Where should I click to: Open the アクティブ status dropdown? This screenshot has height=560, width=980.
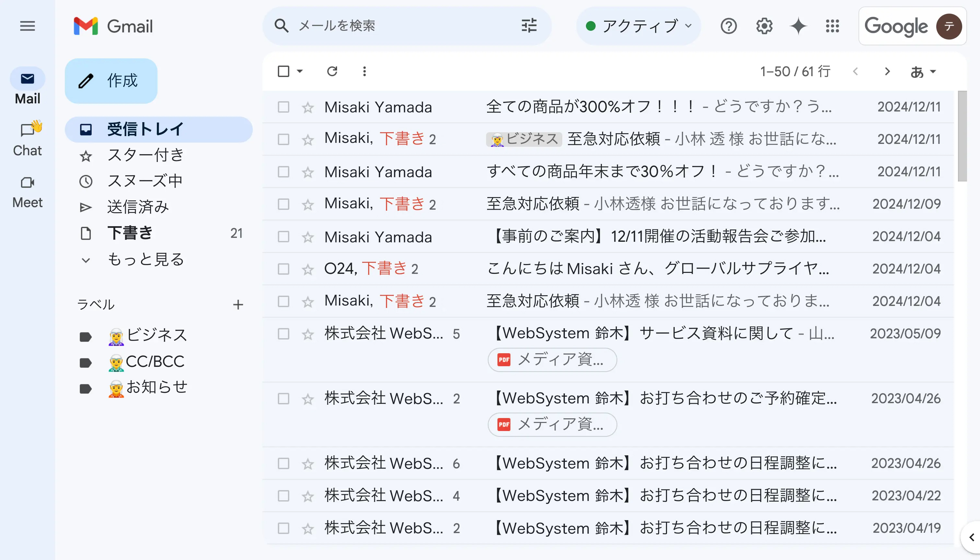(x=638, y=26)
